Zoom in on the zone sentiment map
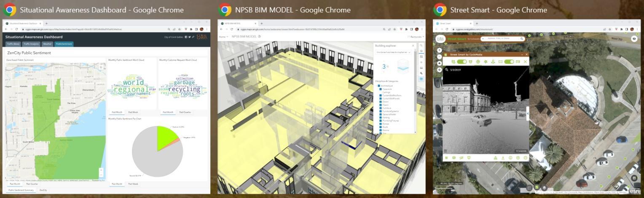 click(x=101, y=171)
